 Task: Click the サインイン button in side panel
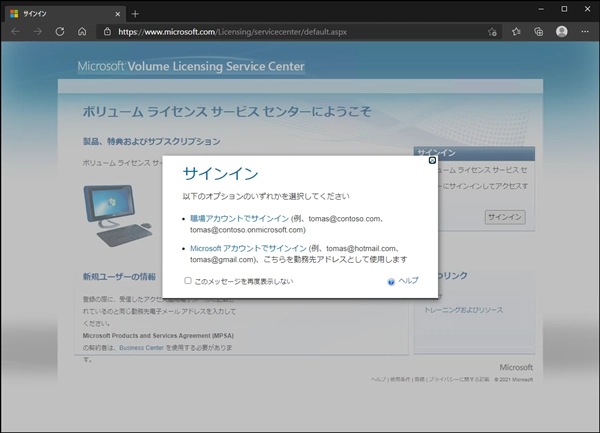tap(505, 217)
